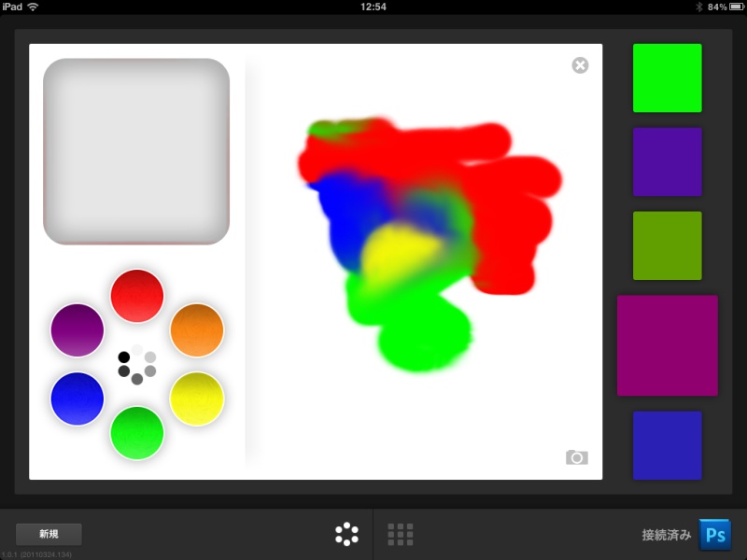Select the green paint well

coord(137,432)
